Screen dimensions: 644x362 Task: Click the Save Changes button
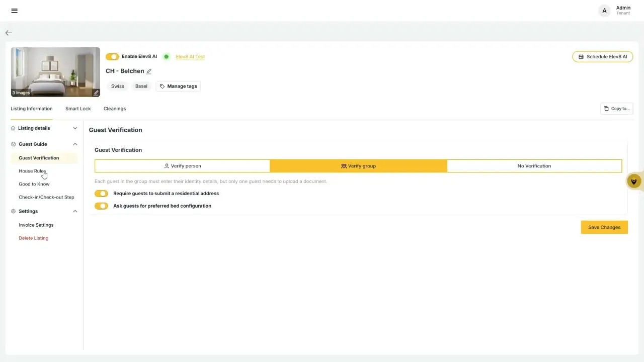coord(604,227)
